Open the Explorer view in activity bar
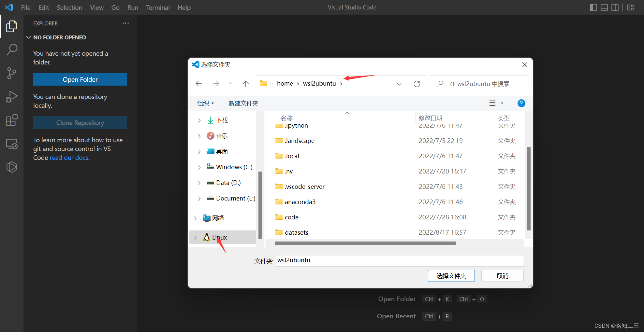Screen dimensions: 644x332 12,26
